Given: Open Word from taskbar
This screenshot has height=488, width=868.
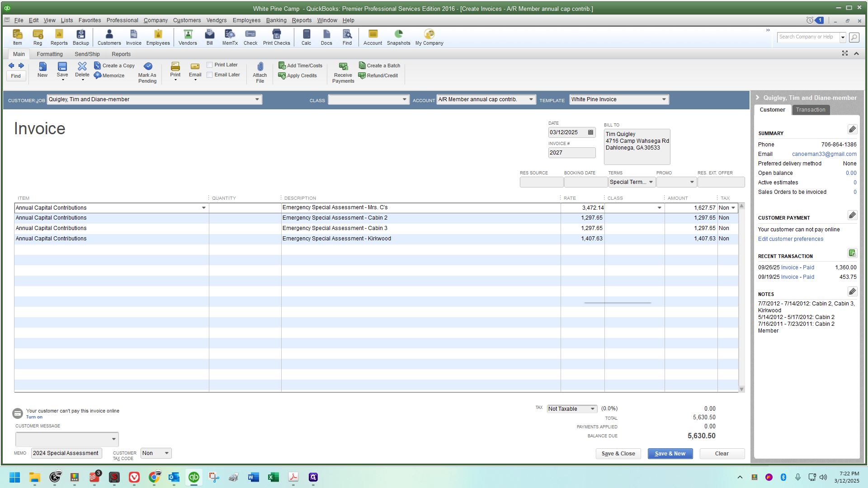Looking at the screenshot, I should (253, 477).
